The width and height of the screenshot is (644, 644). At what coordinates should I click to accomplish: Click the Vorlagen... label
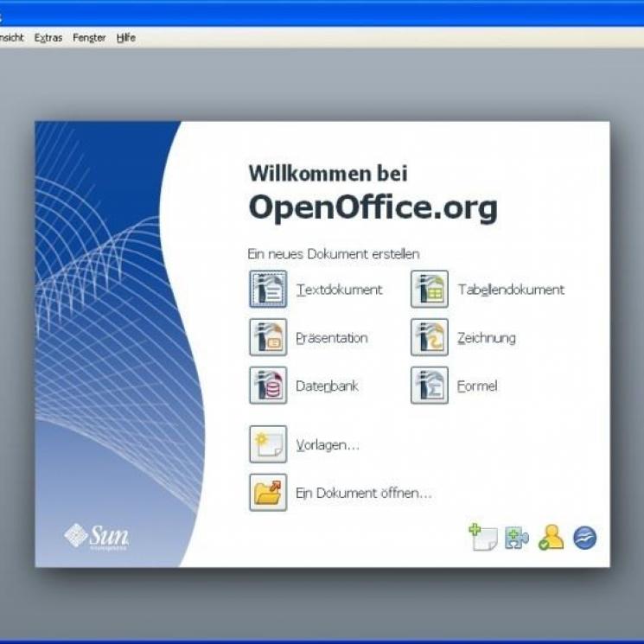tap(328, 445)
